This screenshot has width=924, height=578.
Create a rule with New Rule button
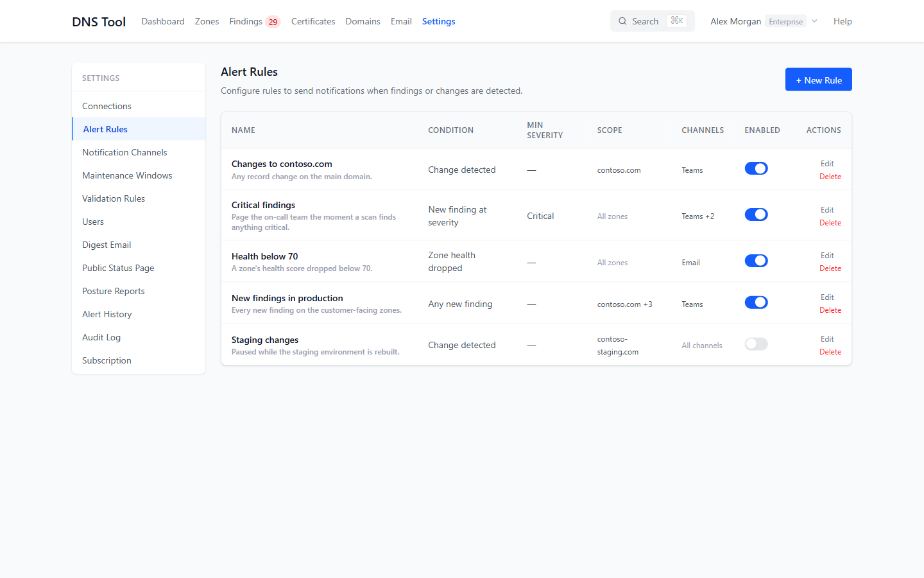(x=819, y=80)
